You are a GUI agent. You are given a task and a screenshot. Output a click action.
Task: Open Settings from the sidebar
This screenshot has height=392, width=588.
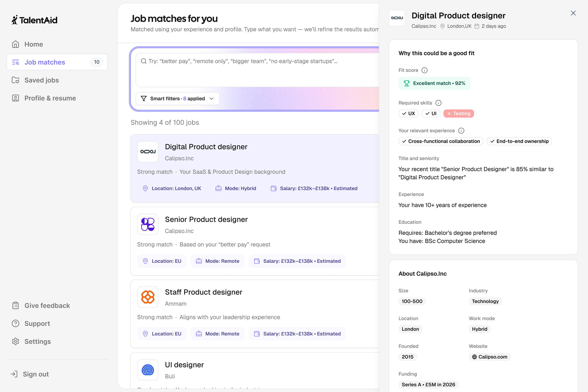[x=38, y=342]
